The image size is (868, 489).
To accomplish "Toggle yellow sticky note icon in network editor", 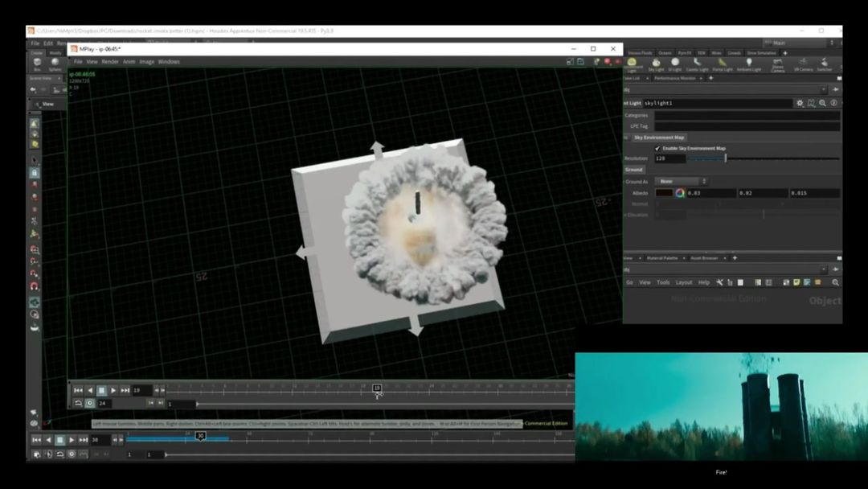I will tap(796, 282).
